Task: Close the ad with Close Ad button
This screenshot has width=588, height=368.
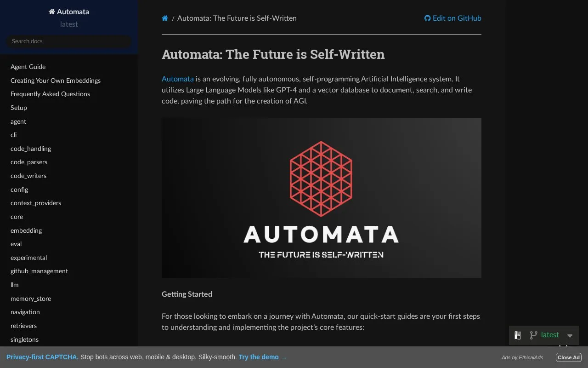Action: [569, 357]
